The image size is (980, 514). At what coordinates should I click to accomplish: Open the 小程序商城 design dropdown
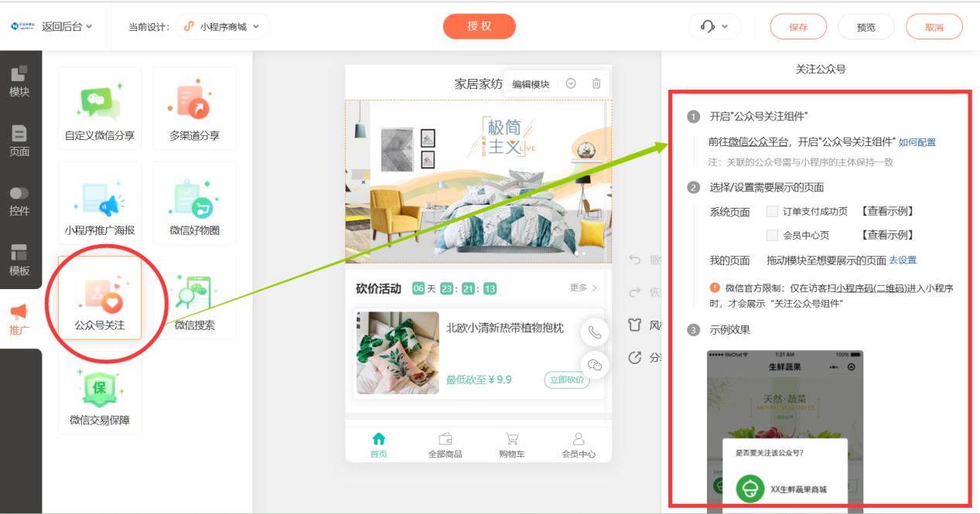(x=224, y=26)
